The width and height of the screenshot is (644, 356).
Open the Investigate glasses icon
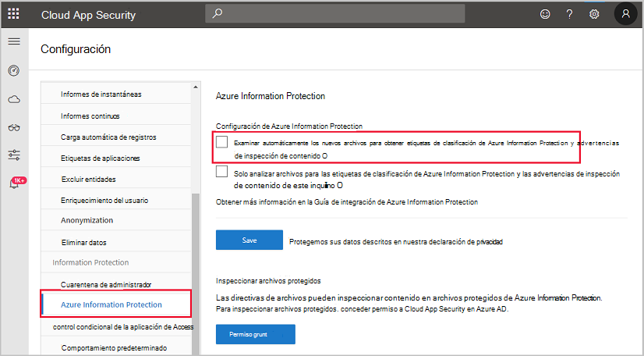point(14,128)
